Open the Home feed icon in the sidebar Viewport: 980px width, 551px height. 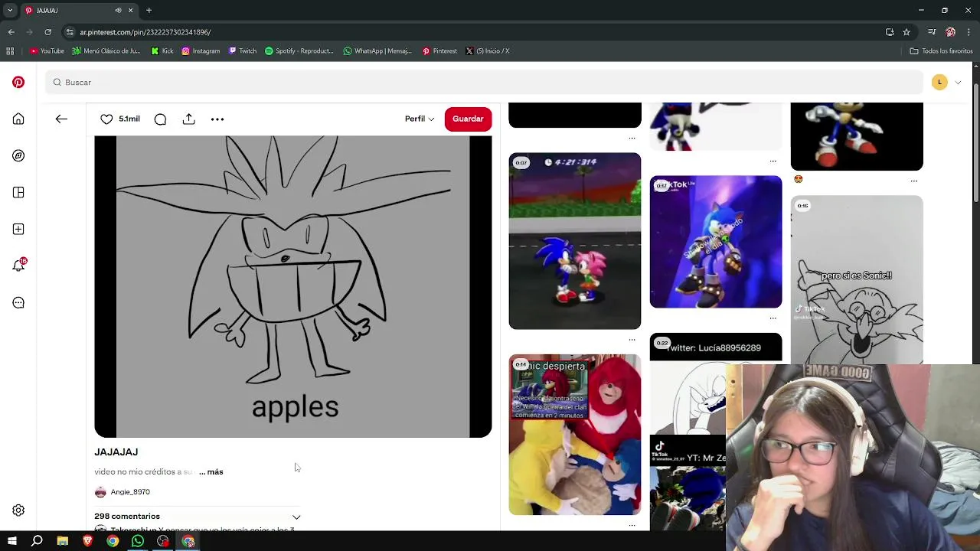click(18, 119)
